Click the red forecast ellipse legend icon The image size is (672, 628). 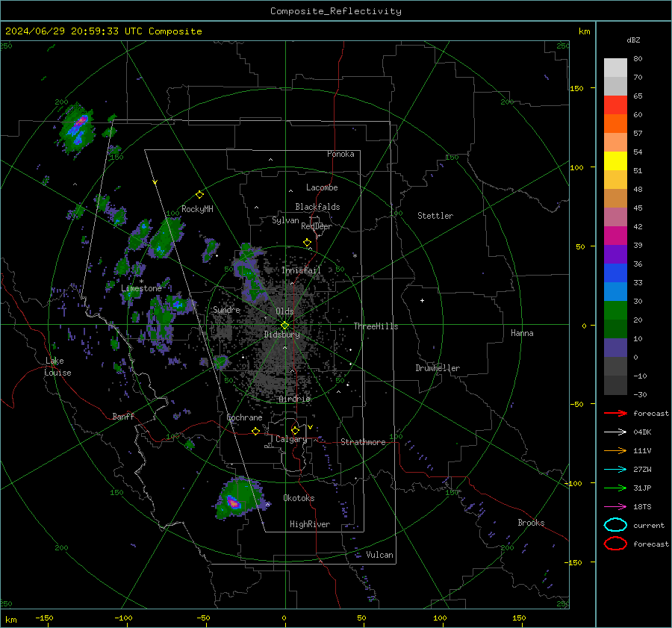pos(615,544)
